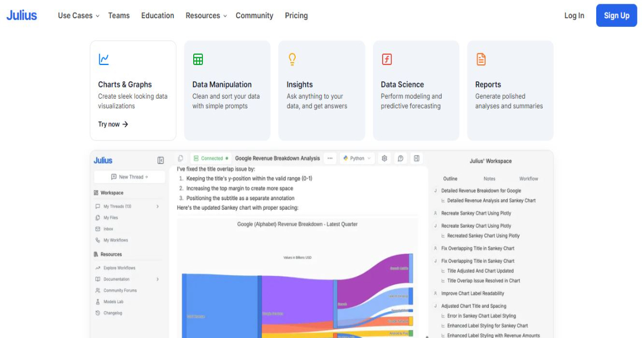644x338 pixels.
Task: Click the Insights lightbulb icon
Action: [292, 59]
